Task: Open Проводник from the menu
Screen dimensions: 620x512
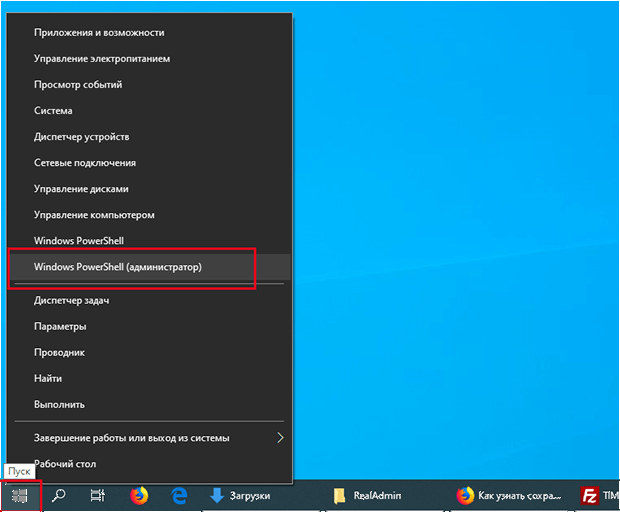Action: click(x=149, y=353)
